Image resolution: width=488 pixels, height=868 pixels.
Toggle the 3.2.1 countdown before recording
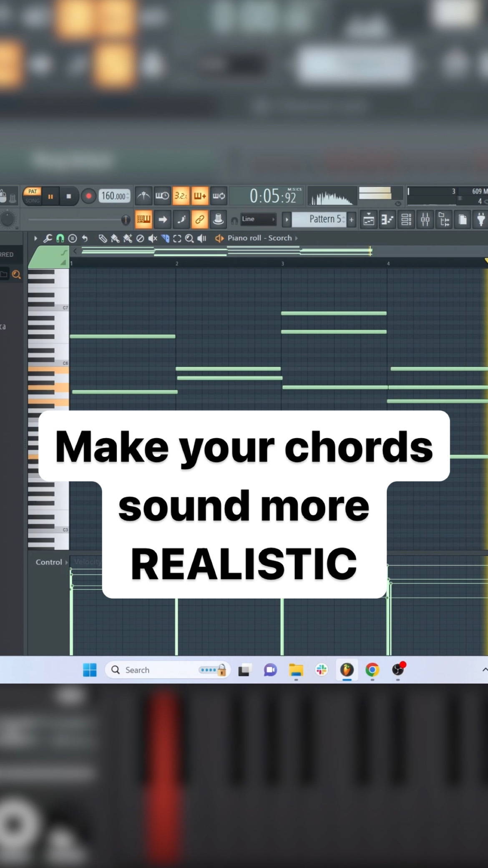tap(181, 196)
